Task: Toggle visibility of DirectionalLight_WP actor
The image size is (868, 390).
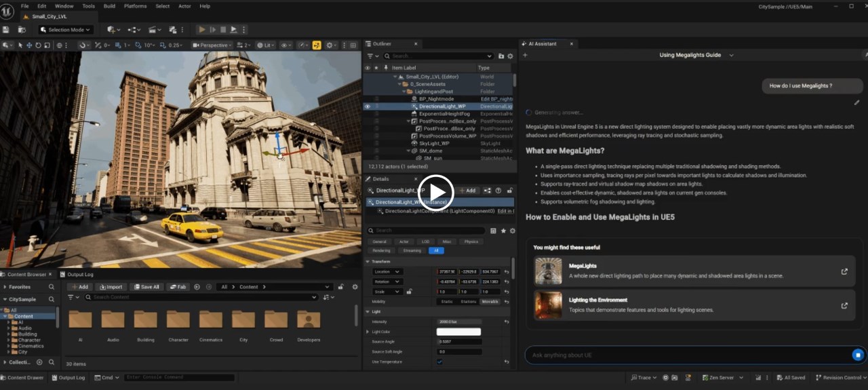Action: pyautogui.click(x=368, y=106)
